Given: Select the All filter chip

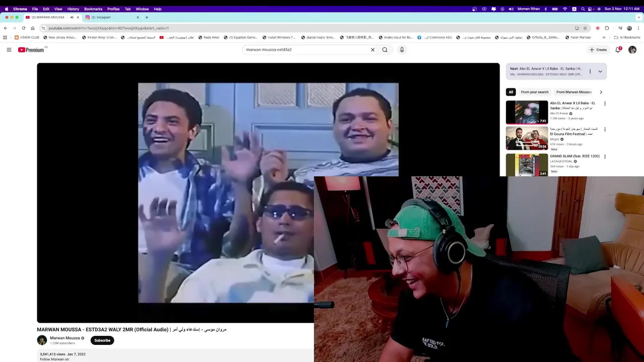Looking at the screenshot, I should pos(511,92).
